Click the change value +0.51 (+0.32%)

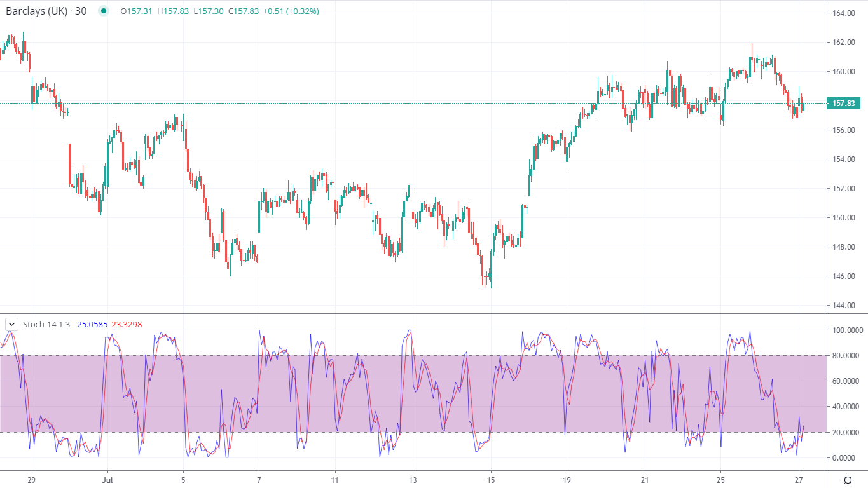(290, 11)
